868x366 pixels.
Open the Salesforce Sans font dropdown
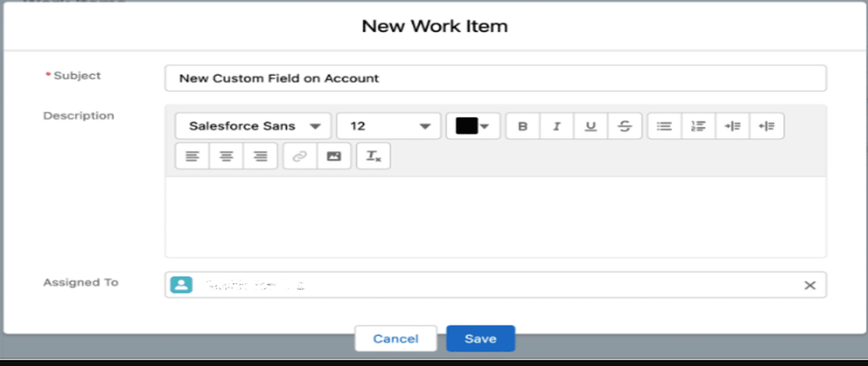(253, 126)
